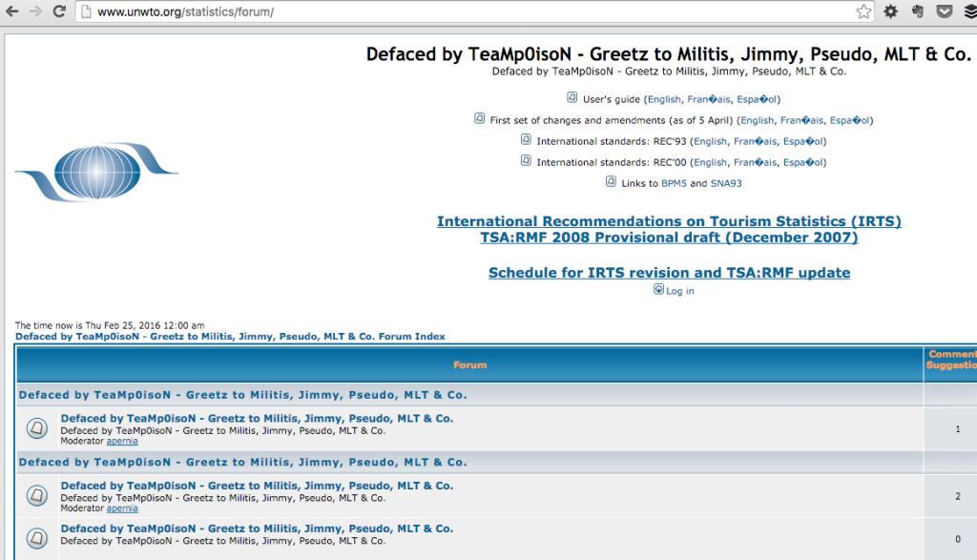Open Schedule for IRTS revision link
This screenshot has width=977, height=560.
point(669,273)
